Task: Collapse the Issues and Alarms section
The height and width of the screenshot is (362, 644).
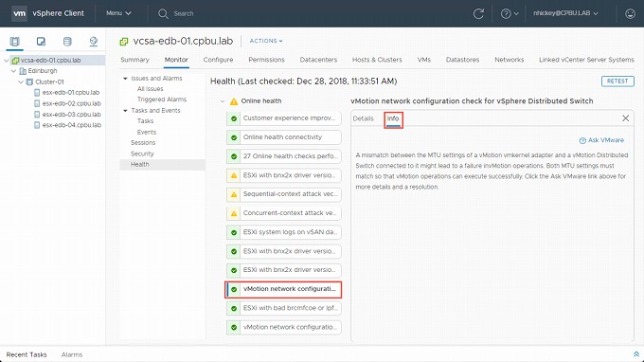Action: point(125,78)
